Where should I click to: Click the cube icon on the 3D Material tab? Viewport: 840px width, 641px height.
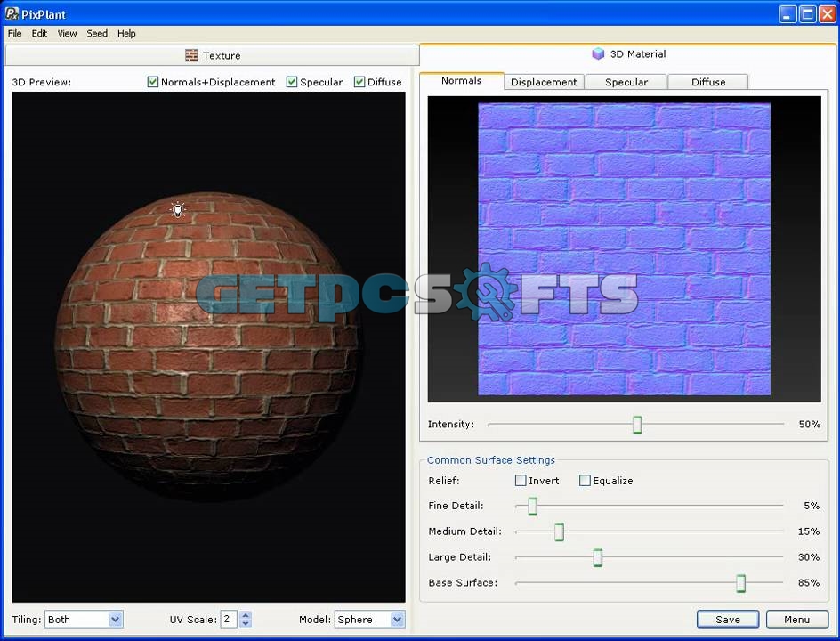pos(598,53)
